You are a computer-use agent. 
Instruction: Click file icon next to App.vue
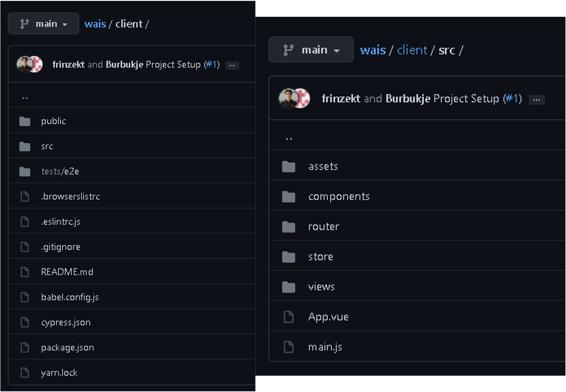coord(288,317)
